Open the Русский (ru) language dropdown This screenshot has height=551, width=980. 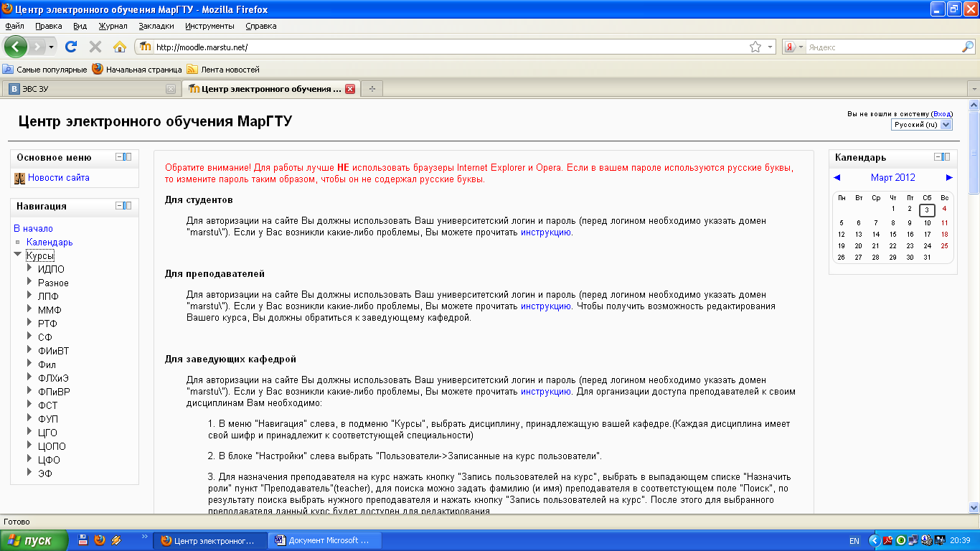click(922, 125)
